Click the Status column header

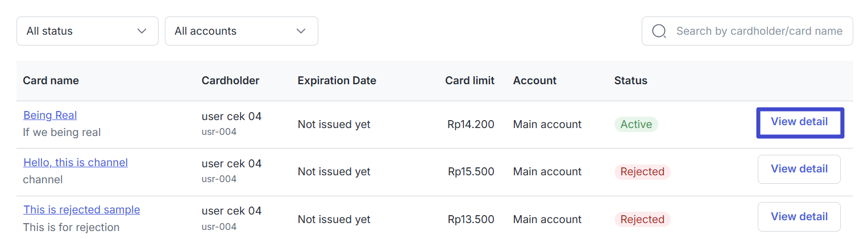[630, 81]
